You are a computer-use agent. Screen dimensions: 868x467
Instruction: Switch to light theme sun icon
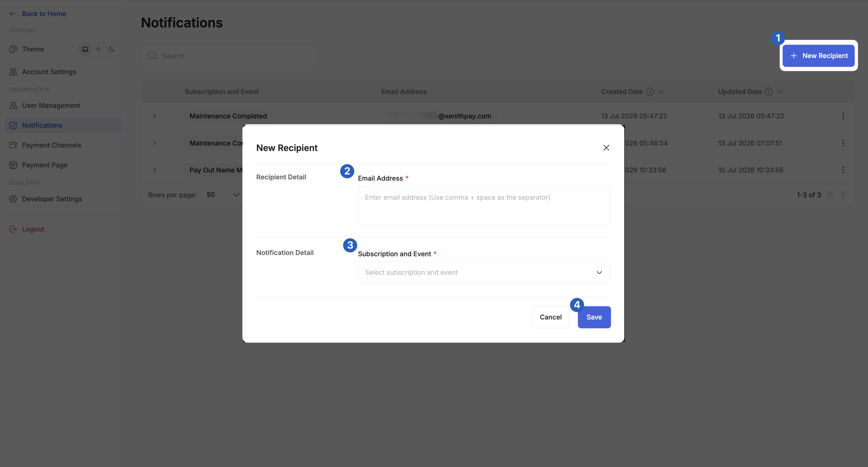click(x=98, y=49)
